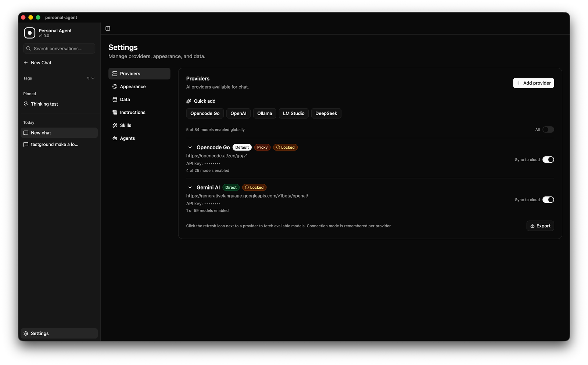Click the gear icon in Settings row
588x365 pixels.
point(26,333)
